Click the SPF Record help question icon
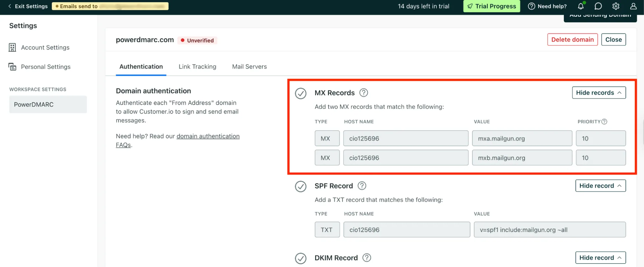Viewport: 644px width, 267px height. tap(362, 186)
